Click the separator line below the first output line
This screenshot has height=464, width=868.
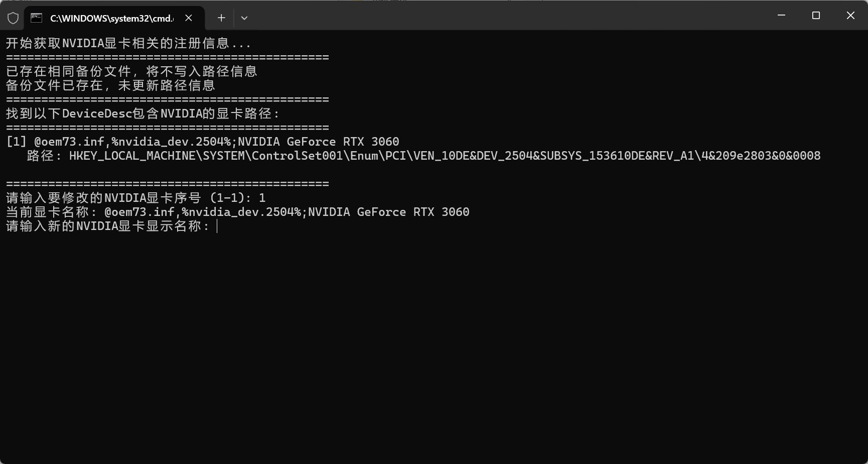click(x=168, y=58)
